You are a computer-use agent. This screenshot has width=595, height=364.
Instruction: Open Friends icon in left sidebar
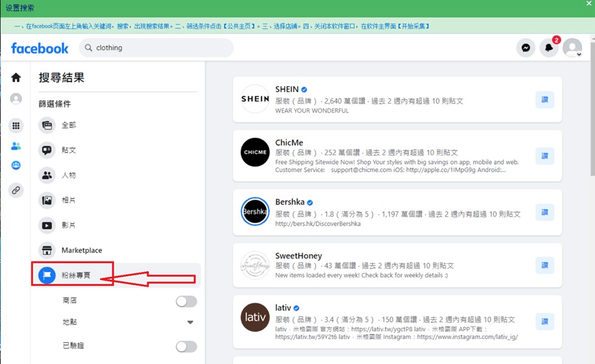pos(16,146)
